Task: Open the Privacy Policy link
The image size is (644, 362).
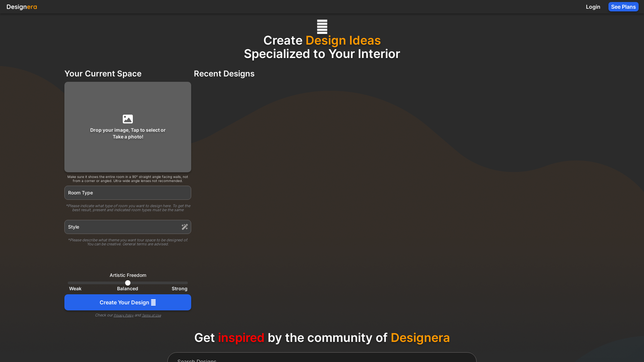Action: click(x=123, y=315)
